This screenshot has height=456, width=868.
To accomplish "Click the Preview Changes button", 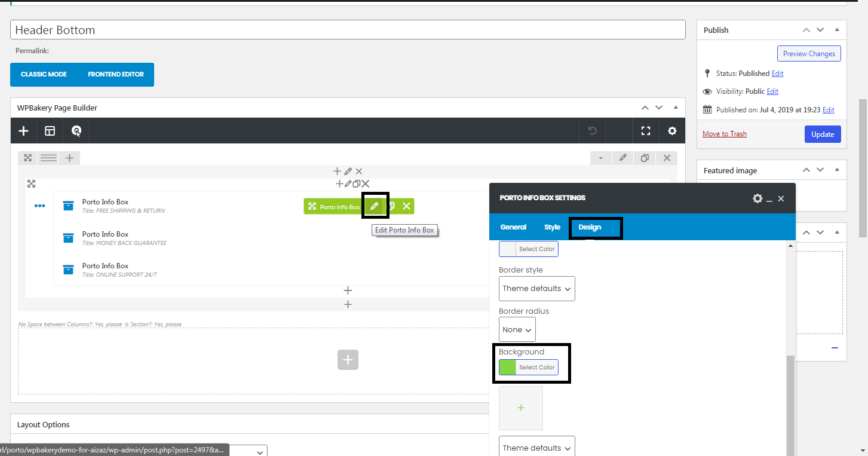I will 809,54.
